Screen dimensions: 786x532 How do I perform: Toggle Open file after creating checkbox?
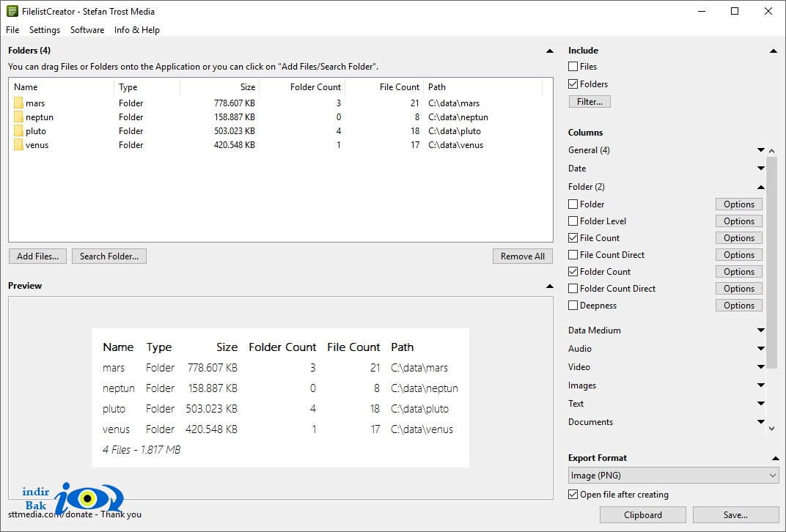click(573, 495)
